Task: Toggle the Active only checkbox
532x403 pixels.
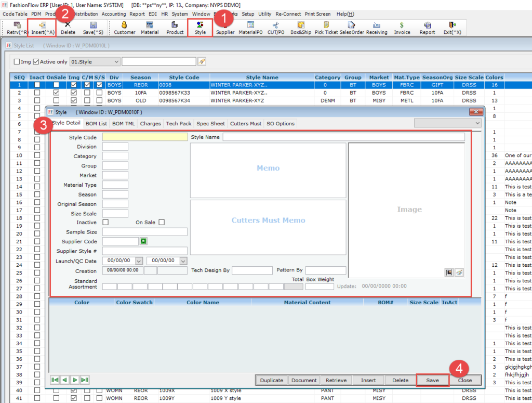Action: tap(36, 62)
